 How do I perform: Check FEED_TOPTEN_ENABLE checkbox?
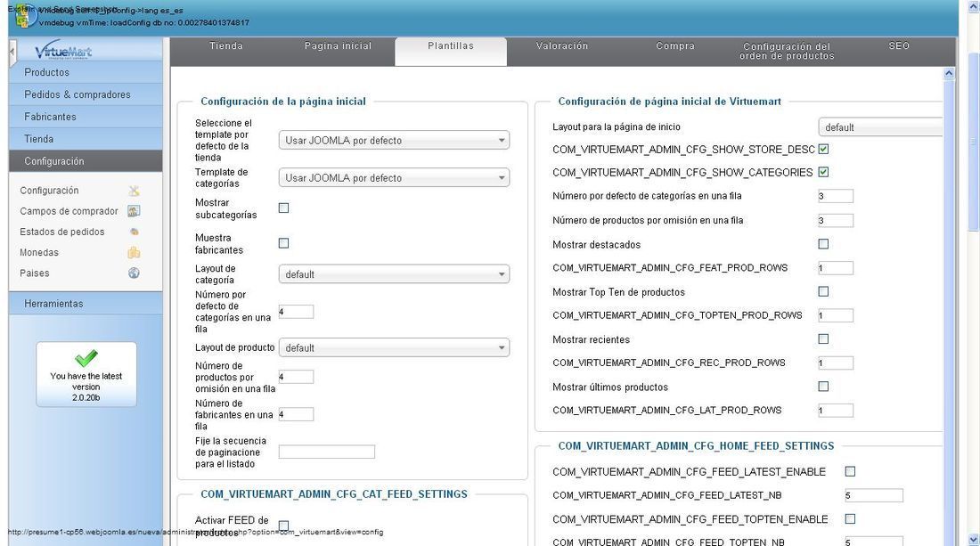point(850,519)
